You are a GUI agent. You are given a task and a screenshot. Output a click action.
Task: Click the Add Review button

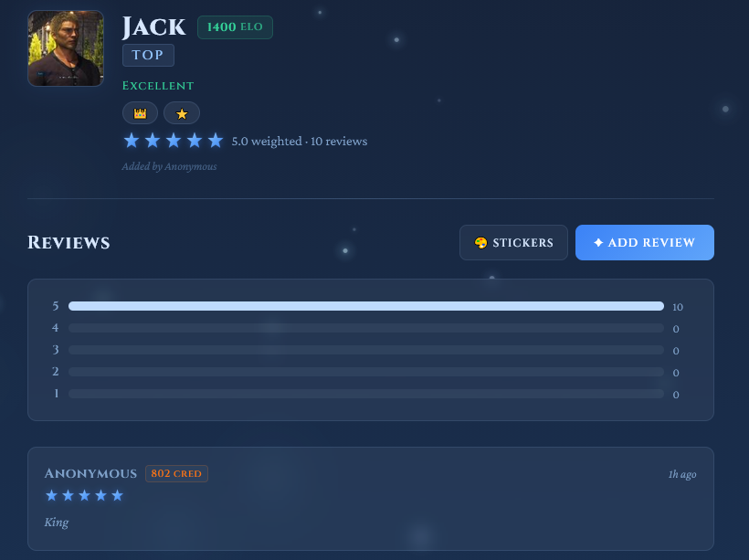pyautogui.click(x=644, y=243)
